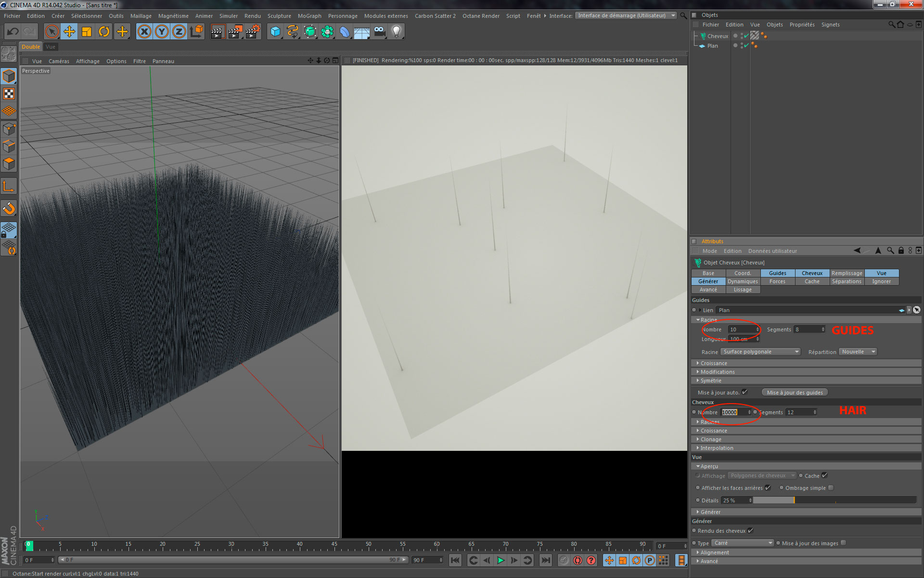Toggle the Cheveux object enable checkmark
The height and width of the screenshot is (578, 924).
746,36
